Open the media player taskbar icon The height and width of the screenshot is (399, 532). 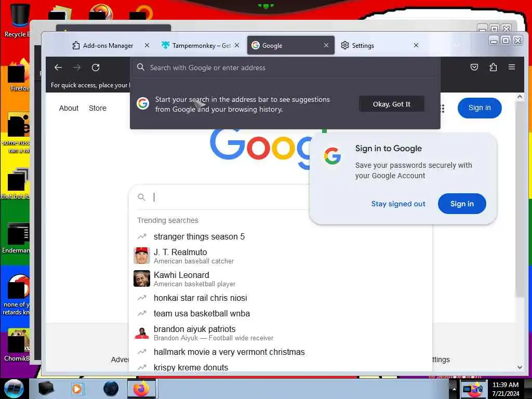77,389
